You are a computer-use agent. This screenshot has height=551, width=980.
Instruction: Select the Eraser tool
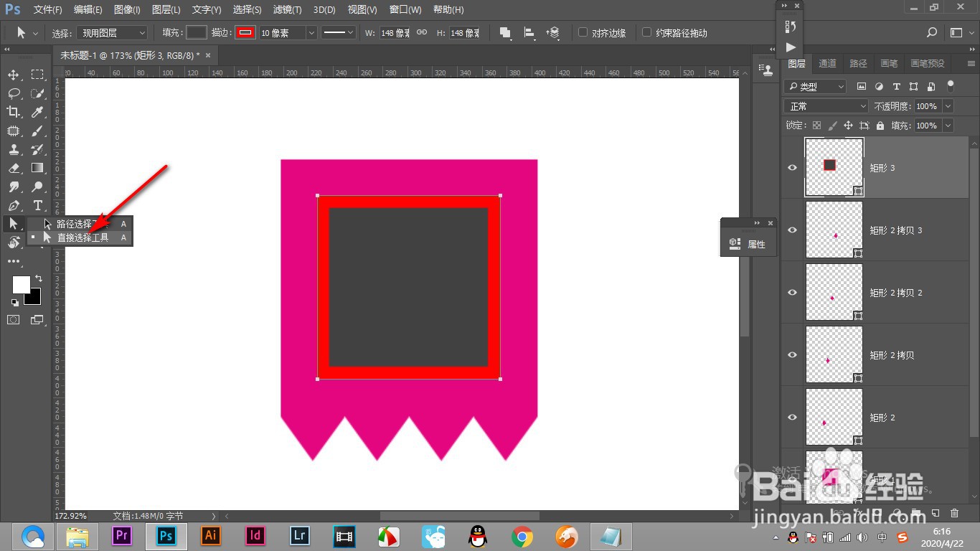click(14, 168)
